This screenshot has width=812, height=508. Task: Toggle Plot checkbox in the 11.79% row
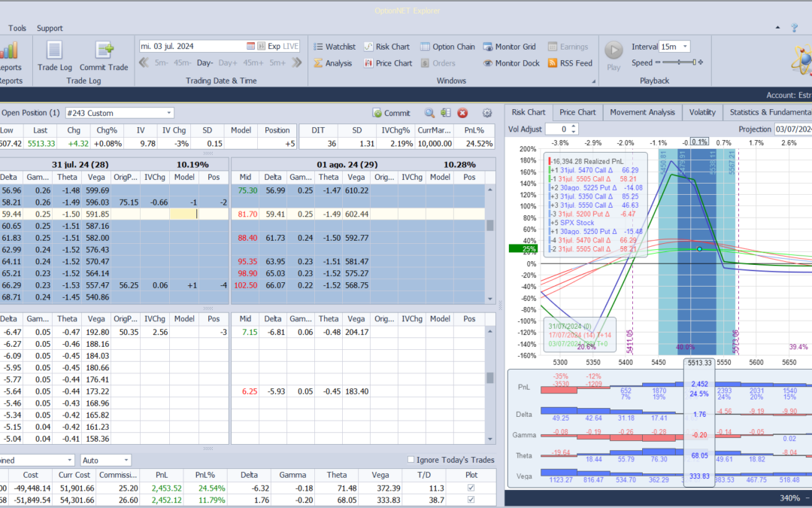471,500
